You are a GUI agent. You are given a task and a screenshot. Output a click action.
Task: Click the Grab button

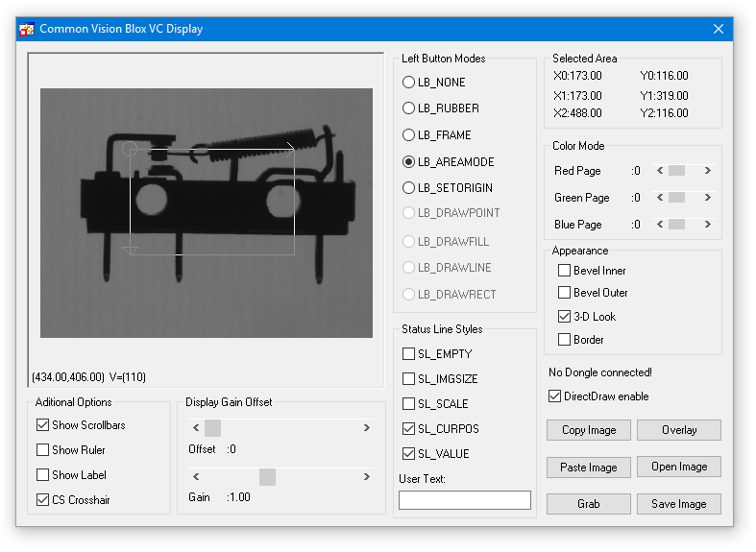pos(588,504)
